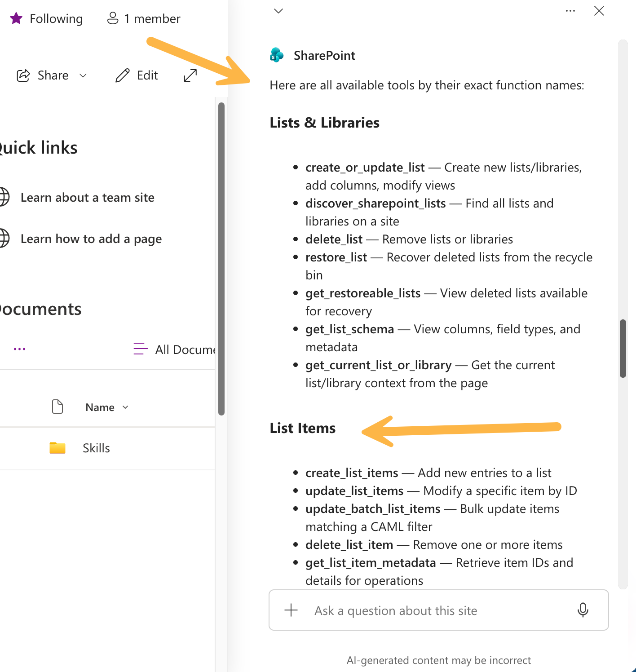Click the file type column icon
Viewport: 636px width, 672px height.
pos(57,407)
